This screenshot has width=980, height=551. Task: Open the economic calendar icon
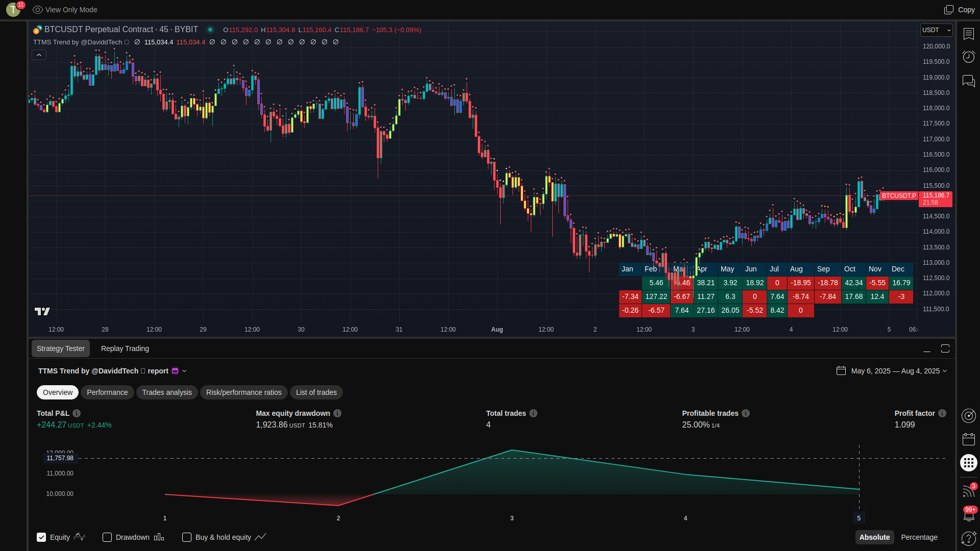tap(968, 439)
